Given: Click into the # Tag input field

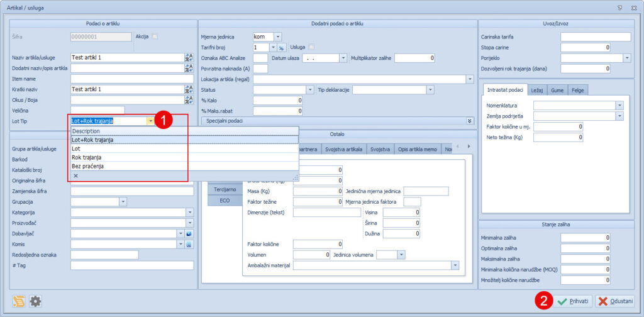Looking at the screenshot, I should [x=132, y=265].
